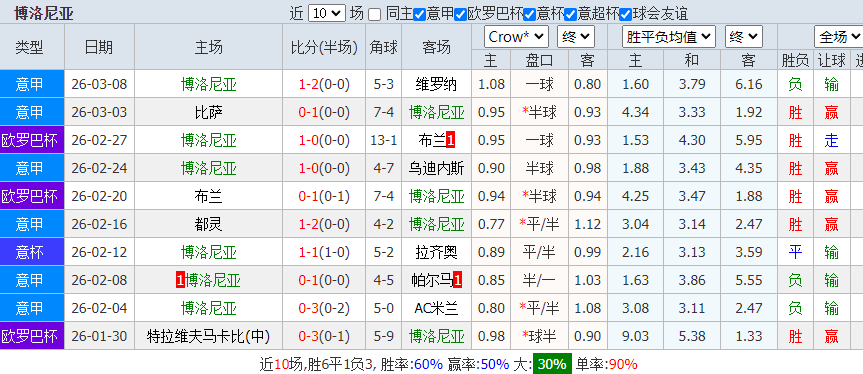Image resolution: width=863 pixels, height=374 pixels.
Task: Click the red card badge beside 布兰 on 26-02-27
Action: point(450,140)
